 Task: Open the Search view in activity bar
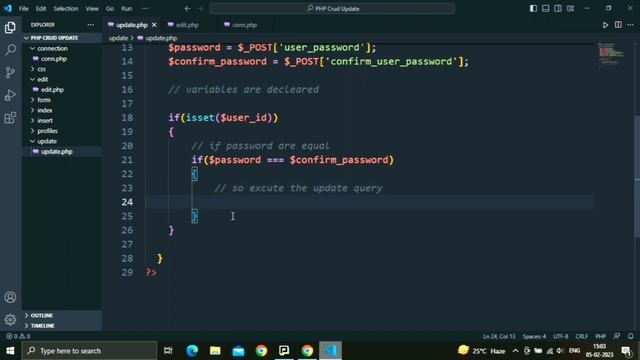pos(10,50)
